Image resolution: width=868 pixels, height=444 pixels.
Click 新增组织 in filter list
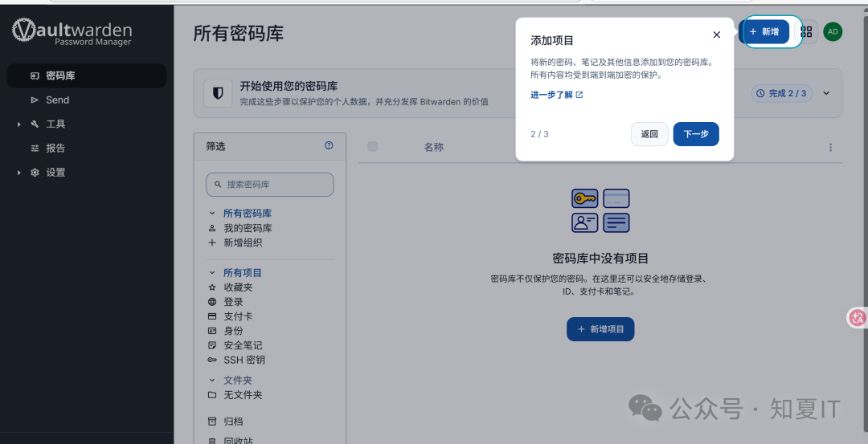pyautogui.click(x=243, y=242)
